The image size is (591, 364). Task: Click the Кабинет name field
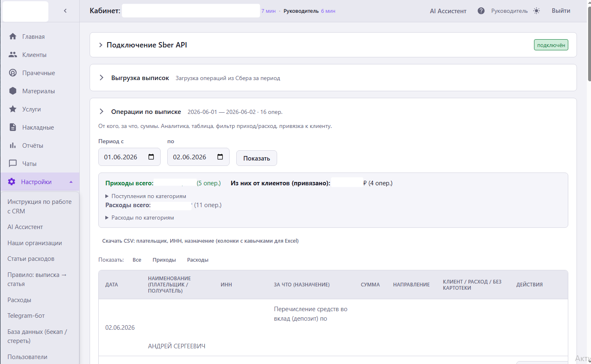tap(191, 11)
